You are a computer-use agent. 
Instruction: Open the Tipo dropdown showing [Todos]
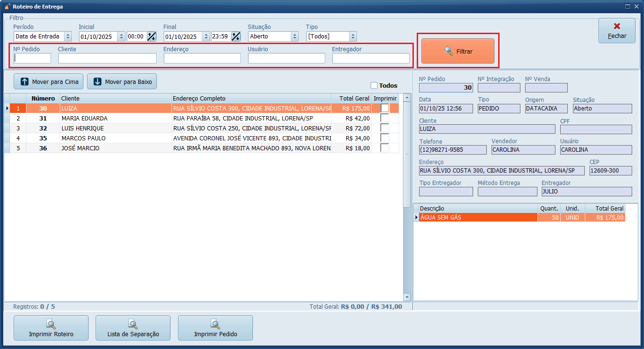[352, 37]
